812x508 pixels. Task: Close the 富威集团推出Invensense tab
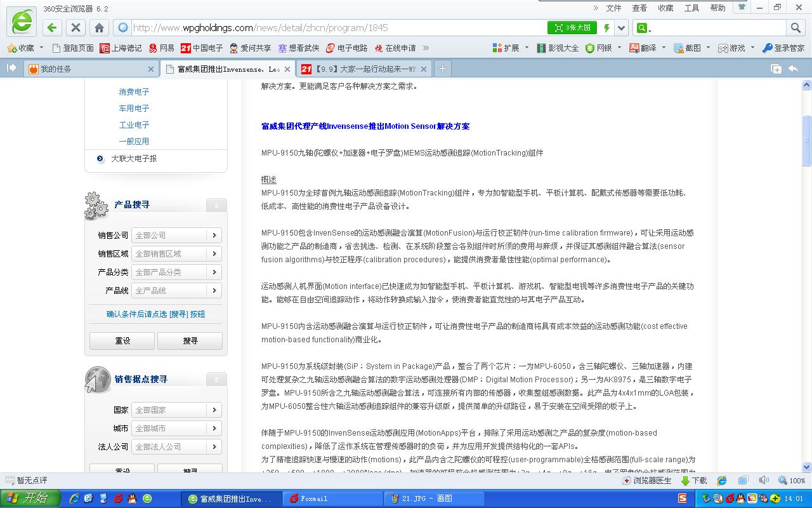point(287,69)
